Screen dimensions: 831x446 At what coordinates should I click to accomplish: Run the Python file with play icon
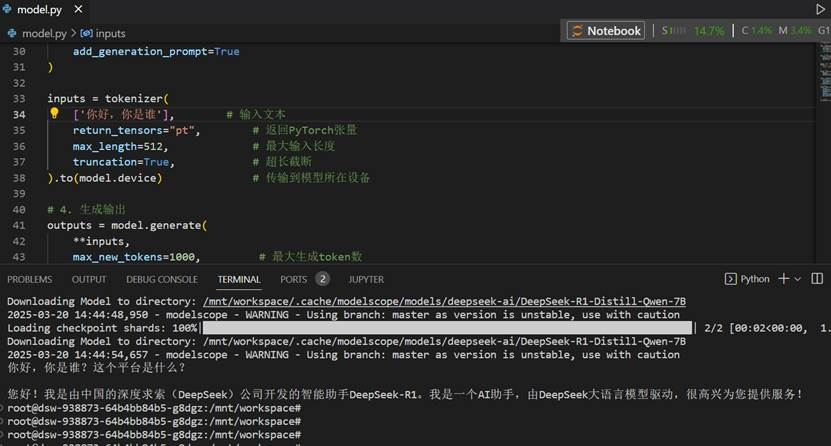[x=820, y=9]
